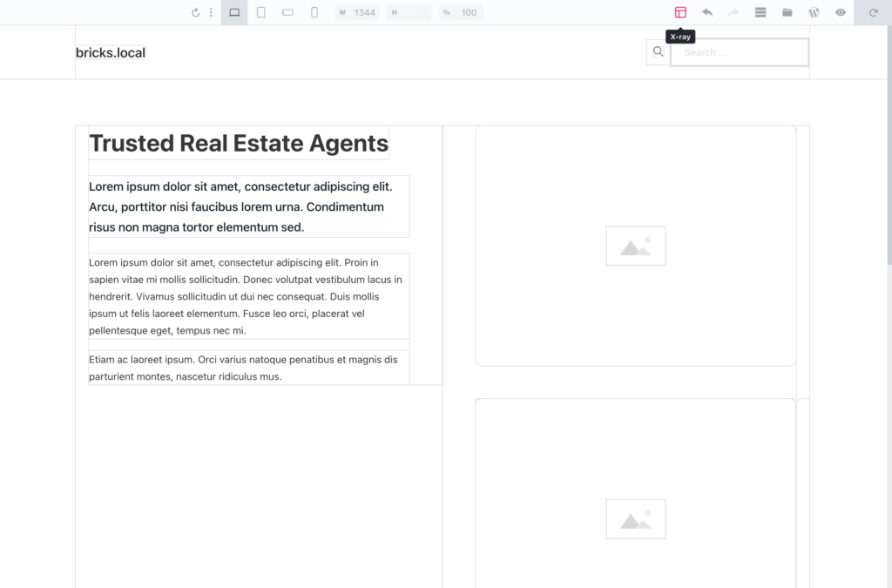Preview page with the eye icon
The image size is (892, 588).
[841, 12]
